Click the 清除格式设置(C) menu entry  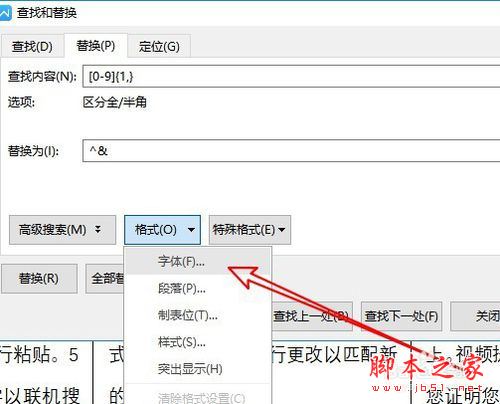pyautogui.click(x=198, y=397)
